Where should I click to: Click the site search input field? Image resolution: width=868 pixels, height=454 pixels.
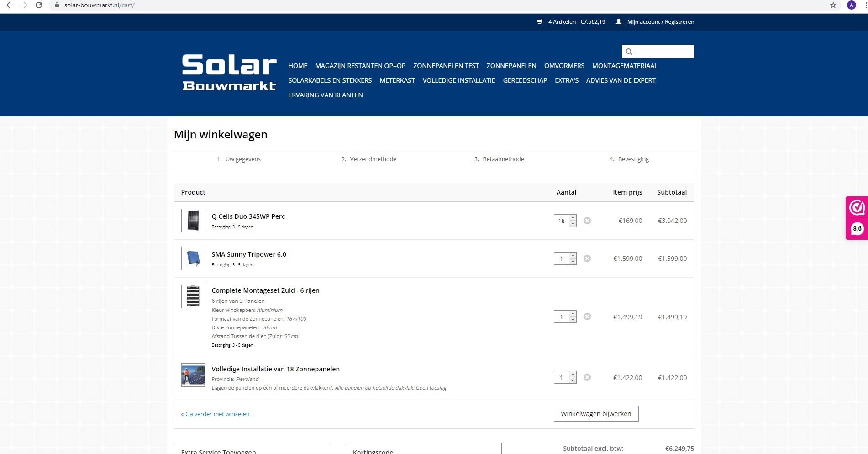tap(658, 52)
